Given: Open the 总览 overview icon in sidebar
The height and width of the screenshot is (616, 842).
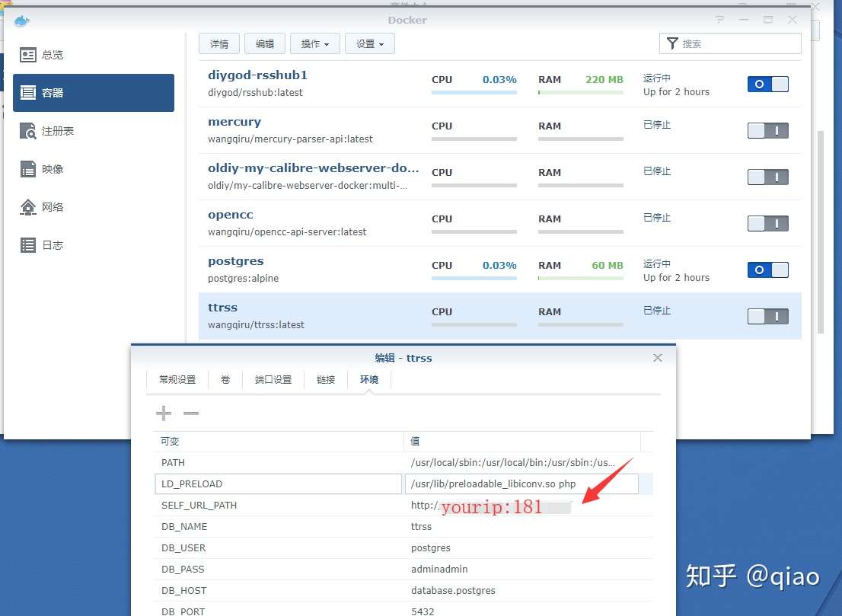Looking at the screenshot, I should (x=28, y=55).
